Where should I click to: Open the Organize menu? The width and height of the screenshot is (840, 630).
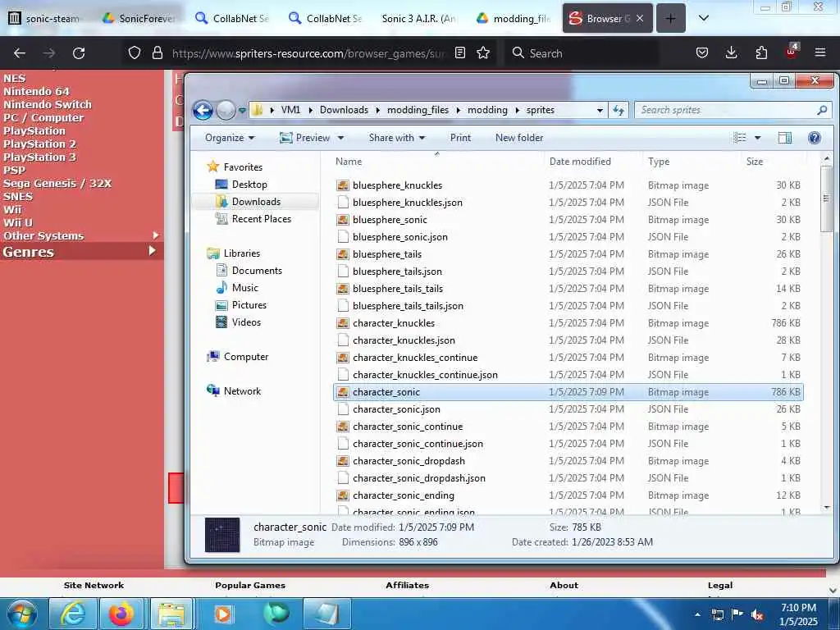230,138
